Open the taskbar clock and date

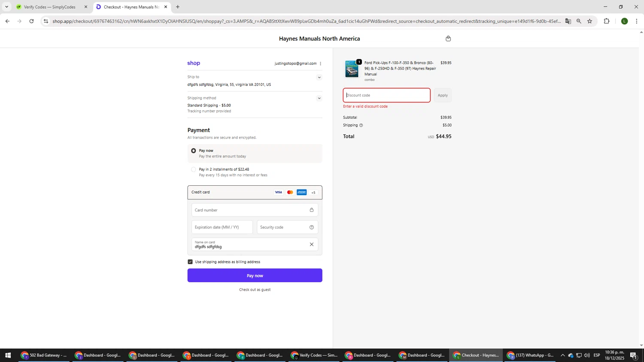coord(614,355)
